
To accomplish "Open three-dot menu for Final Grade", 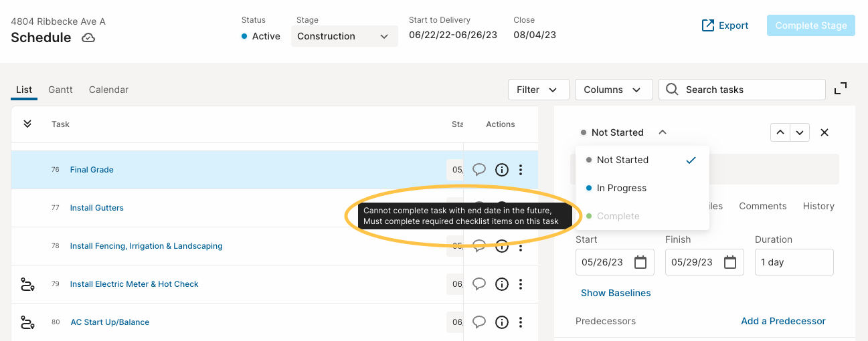I will (x=521, y=170).
